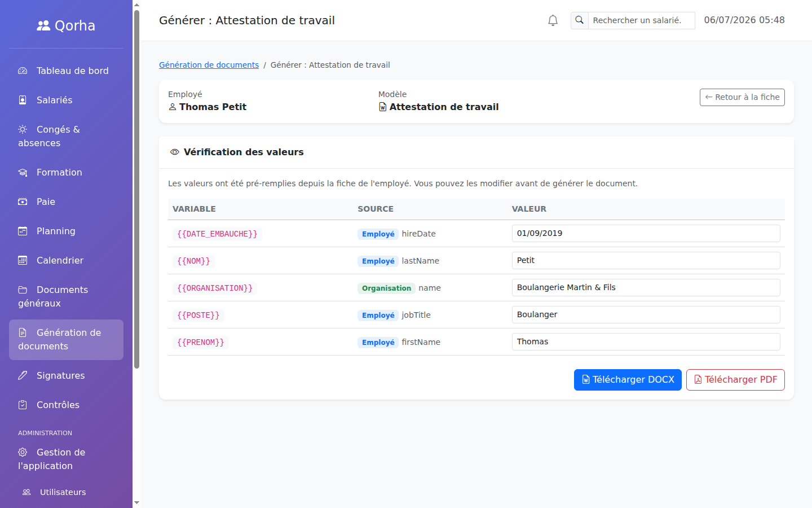Click the {{PRENOM}} variable tag

coord(201,342)
